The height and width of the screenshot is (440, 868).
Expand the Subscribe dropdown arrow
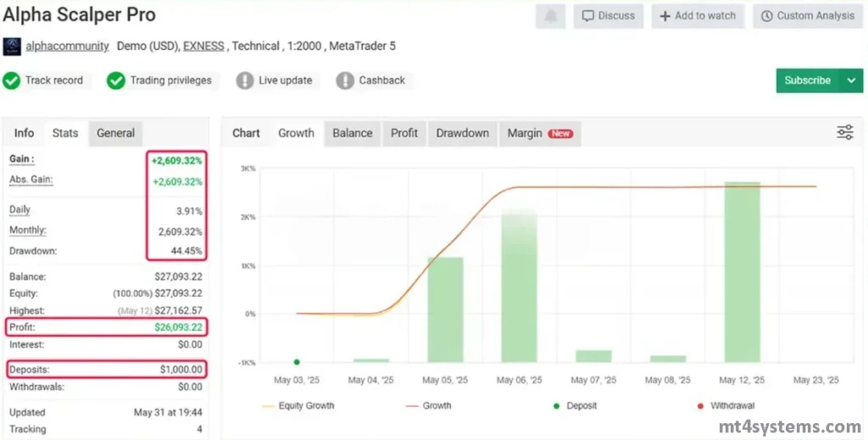(x=851, y=81)
